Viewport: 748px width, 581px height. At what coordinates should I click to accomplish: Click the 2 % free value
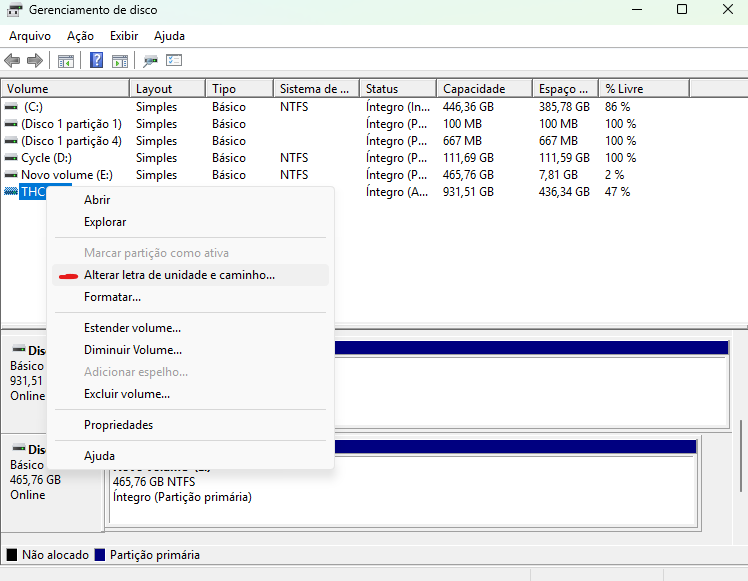click(614, 175)
